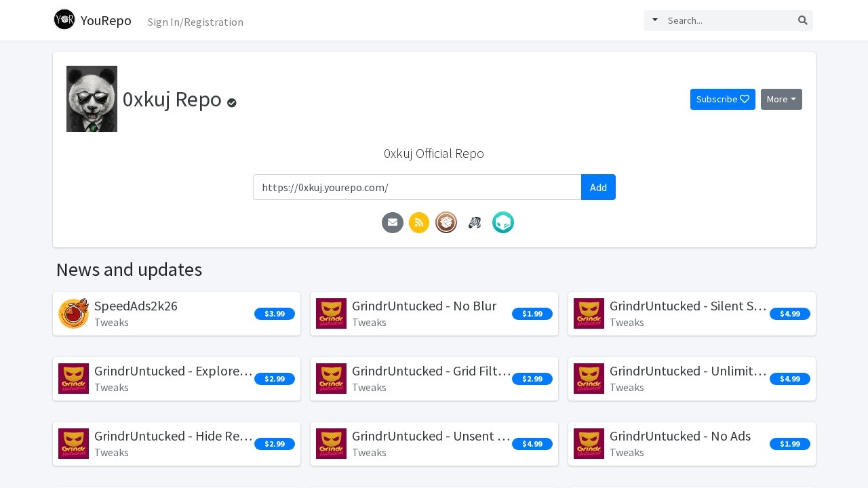
Task: Click $4.99 price of Unsent … tweak
Action: point(532,444)
